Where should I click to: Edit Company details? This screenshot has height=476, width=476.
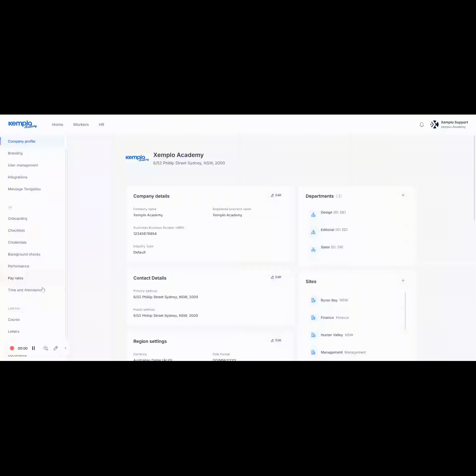276,195
